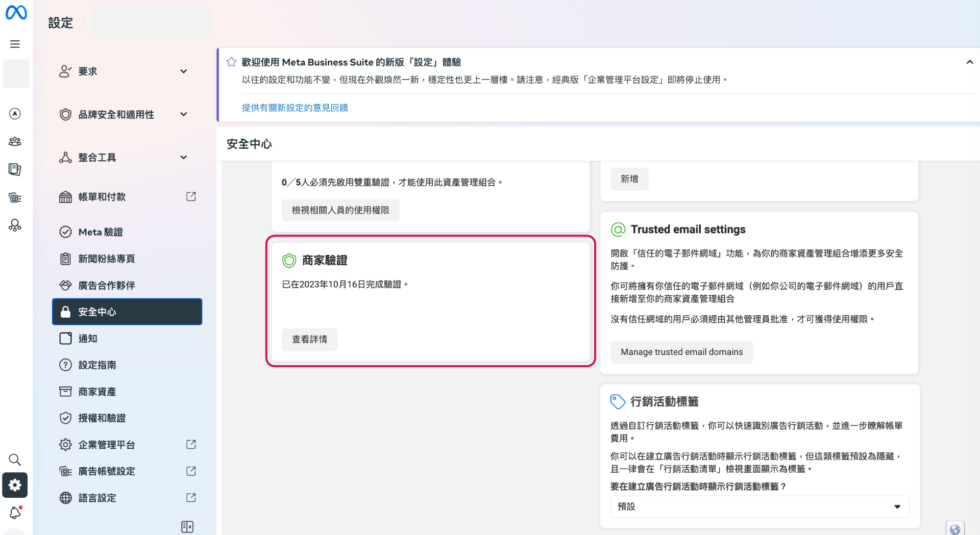Screen dimensions: 980x535
Task: Click the notifications bell icon
Action: (x=15, y=513)
